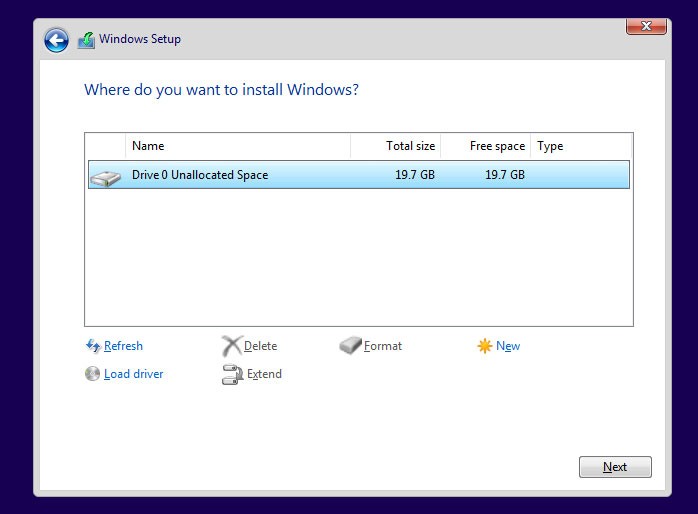Close the Windows Setup window
Image resolution: width=698 pixels, height=514 pixels.
(646, 26)
